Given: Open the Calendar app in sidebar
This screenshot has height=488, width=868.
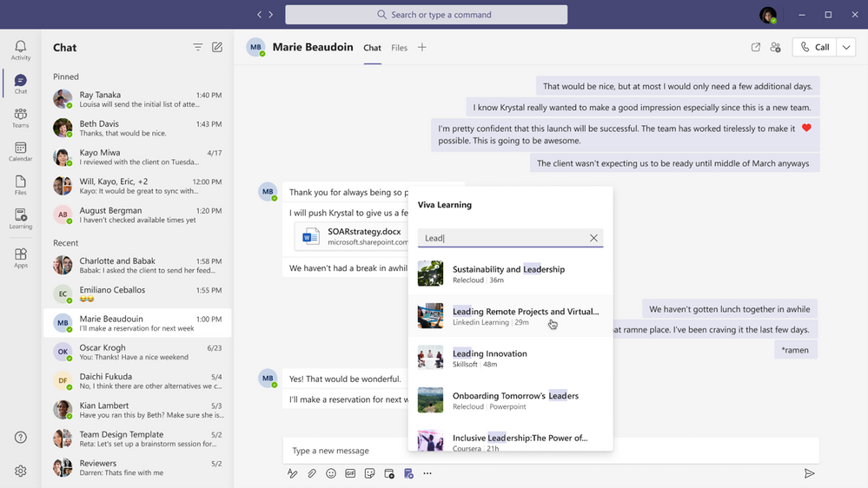Looking at the screenshot, I should [x=20, y=152].
